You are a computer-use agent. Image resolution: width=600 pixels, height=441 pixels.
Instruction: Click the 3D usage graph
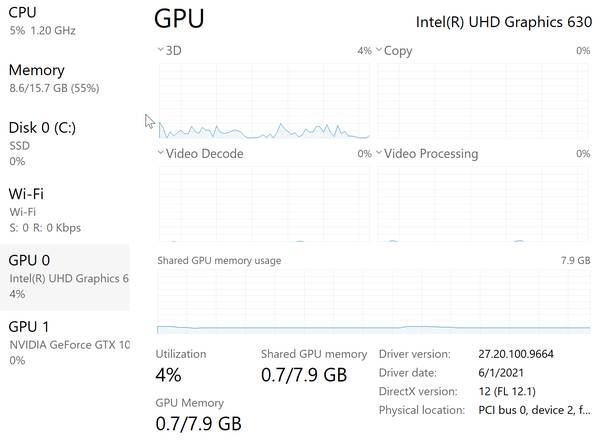pyautogui.click(x=264, y=100)
